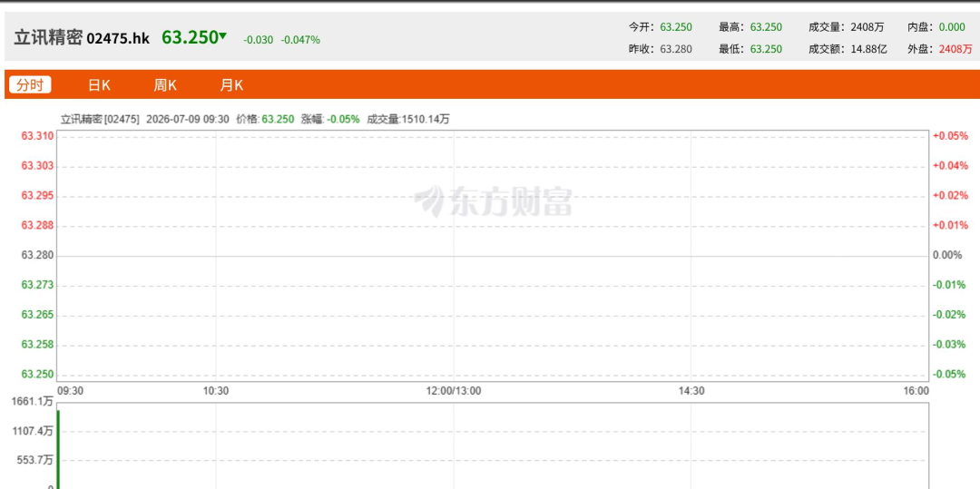Click the 12:00/13:00 time axis label
This screenshot has height=489, width=980.
454,391
